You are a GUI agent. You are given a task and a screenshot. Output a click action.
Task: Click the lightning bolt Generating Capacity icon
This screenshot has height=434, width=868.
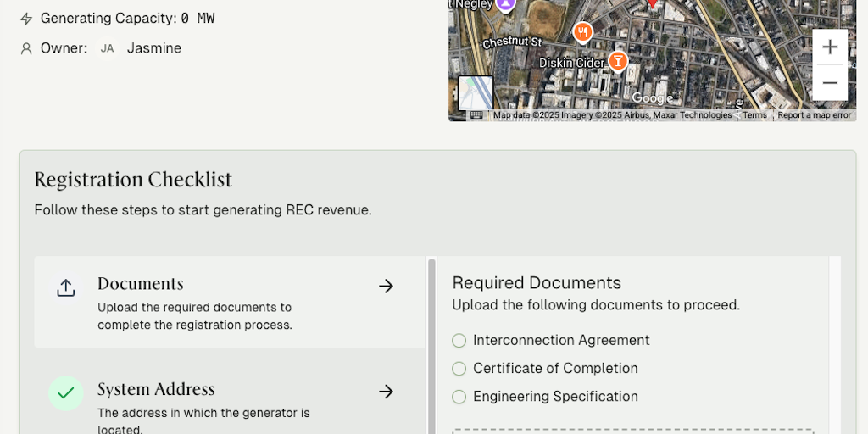coord(26,19)
